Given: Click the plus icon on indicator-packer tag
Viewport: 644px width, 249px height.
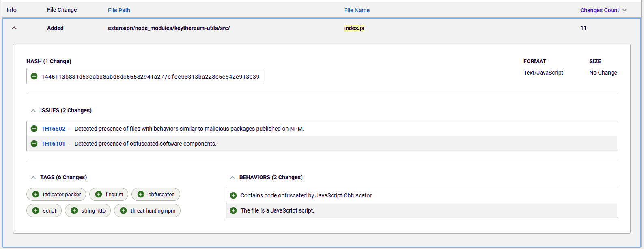Looking at the screenshot, I should (36, 194).
